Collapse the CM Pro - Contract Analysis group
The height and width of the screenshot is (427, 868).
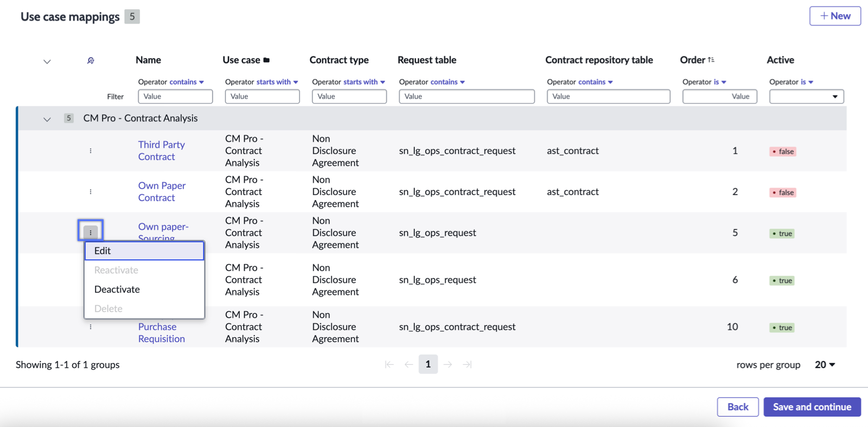pos(47,119)
